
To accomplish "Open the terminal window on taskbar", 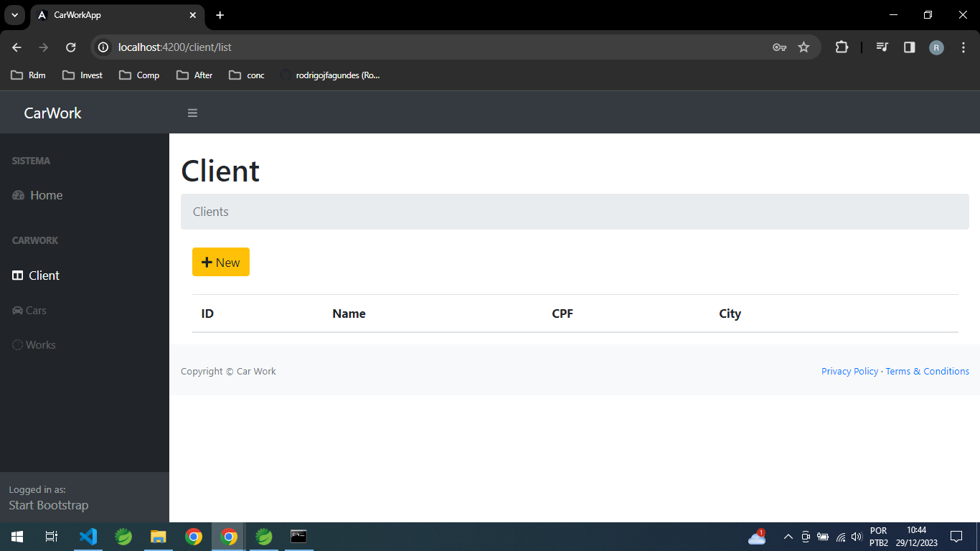I will pyautogui.click(x=298, y=537).
